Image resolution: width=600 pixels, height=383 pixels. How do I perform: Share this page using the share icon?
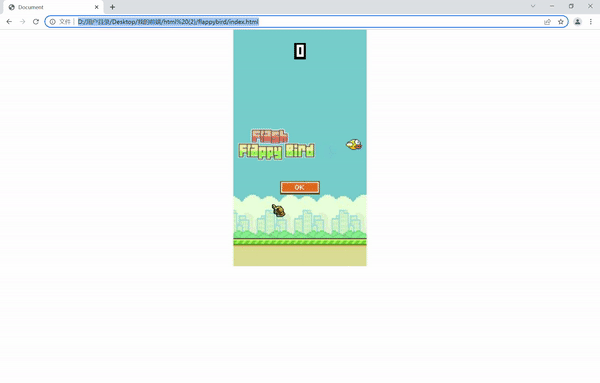547,22
